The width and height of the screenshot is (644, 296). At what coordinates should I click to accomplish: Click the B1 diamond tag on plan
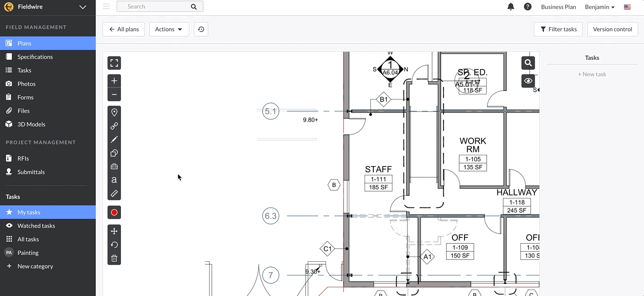[384, 99]
